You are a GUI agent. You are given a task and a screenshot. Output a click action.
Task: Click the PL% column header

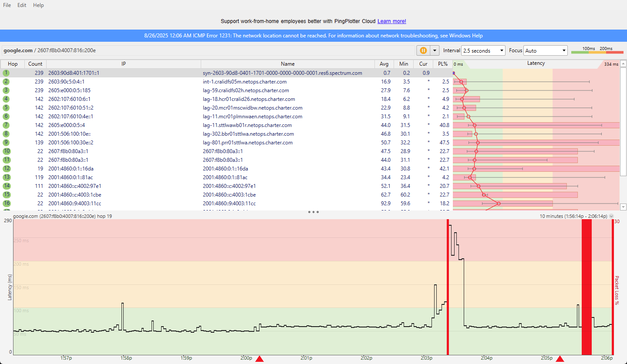pos(443,64)
